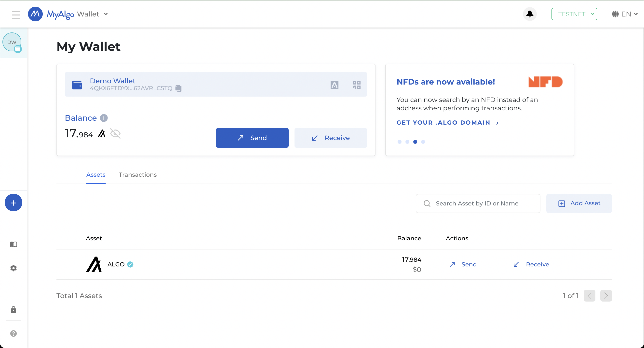644x348 pixels.
Task: Go to first carousel dot
Action: (x=400, y=142)
